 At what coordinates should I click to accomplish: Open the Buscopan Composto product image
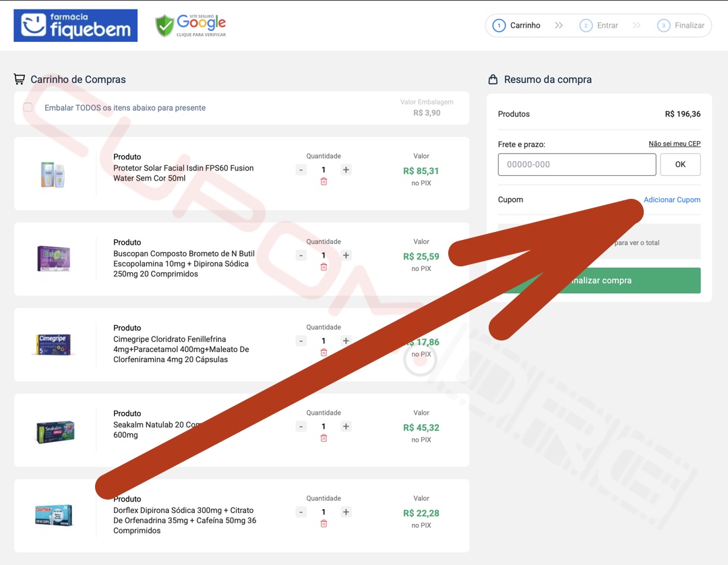[x=53, y=259]
